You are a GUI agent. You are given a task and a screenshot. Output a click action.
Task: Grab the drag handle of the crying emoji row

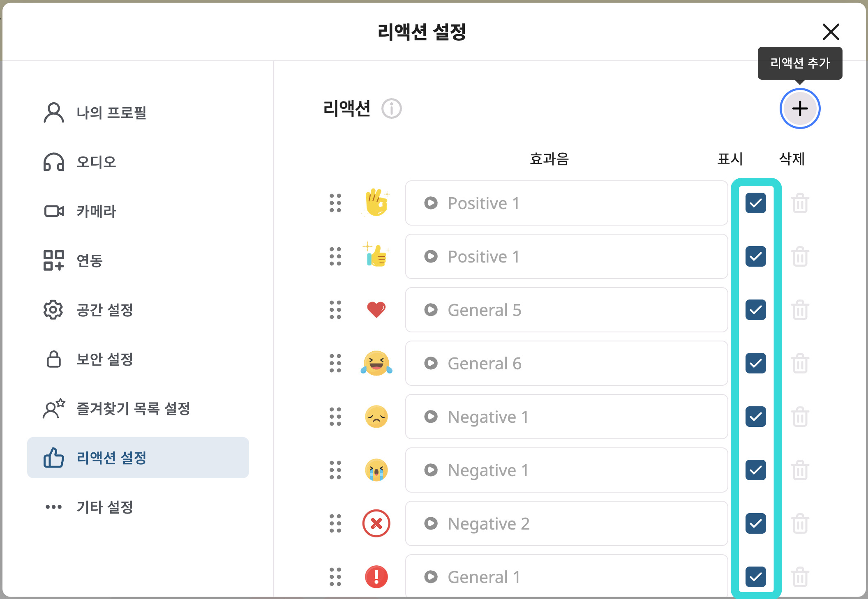click(x=335, y=470)
